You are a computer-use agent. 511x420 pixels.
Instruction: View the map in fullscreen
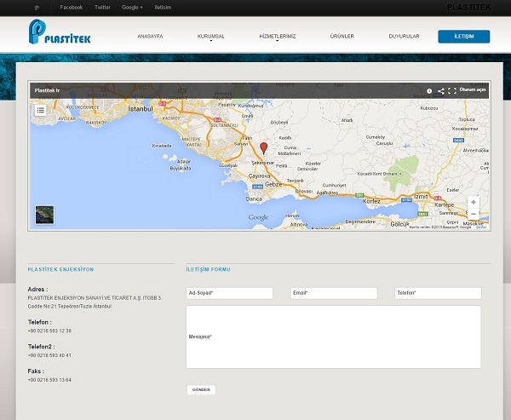click(x=452, y=90)
